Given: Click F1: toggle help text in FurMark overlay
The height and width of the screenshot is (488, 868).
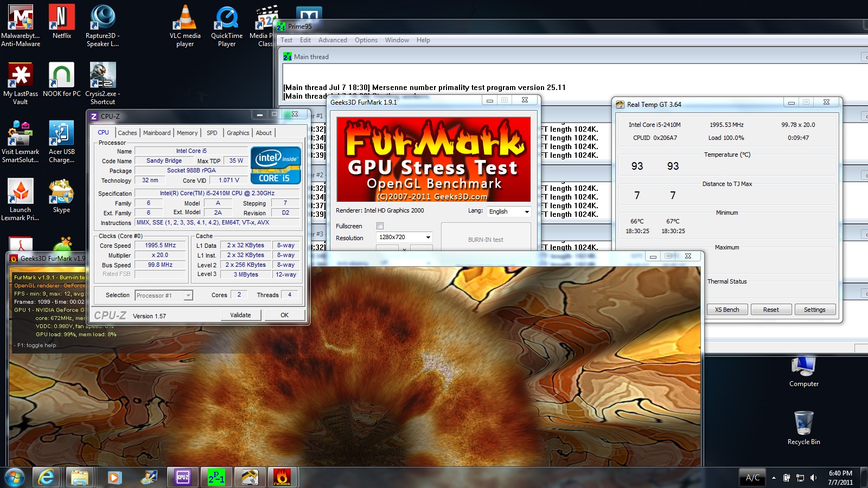Looking at the screenshot, I should coord(36,345).
